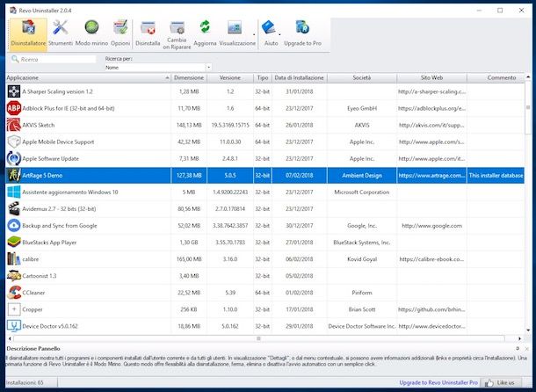Viewport: 536px width, 392px height.
Task: Expand the Visualizzazione dropdown arrow
Action: pos(254,34)
